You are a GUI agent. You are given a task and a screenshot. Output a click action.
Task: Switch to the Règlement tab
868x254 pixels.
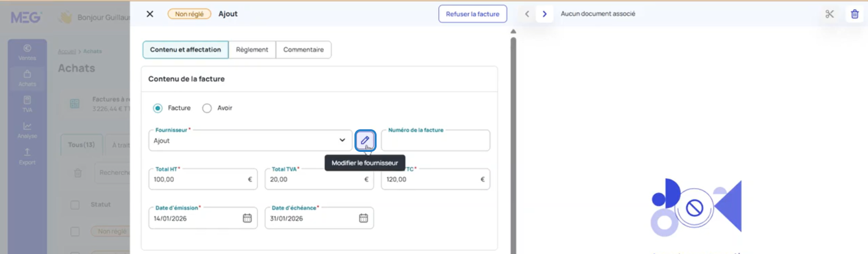click(x=252, y=50)
